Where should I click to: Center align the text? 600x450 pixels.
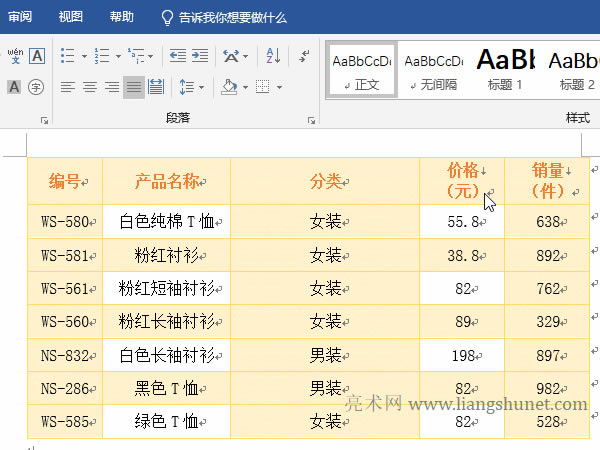[x=90, y=87]
